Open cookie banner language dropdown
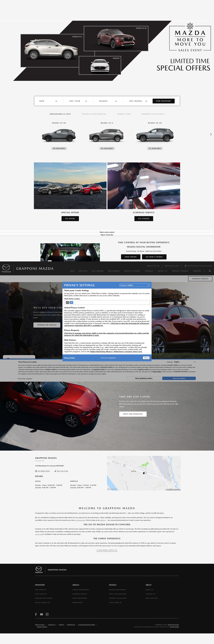 (x=185, y=362)
